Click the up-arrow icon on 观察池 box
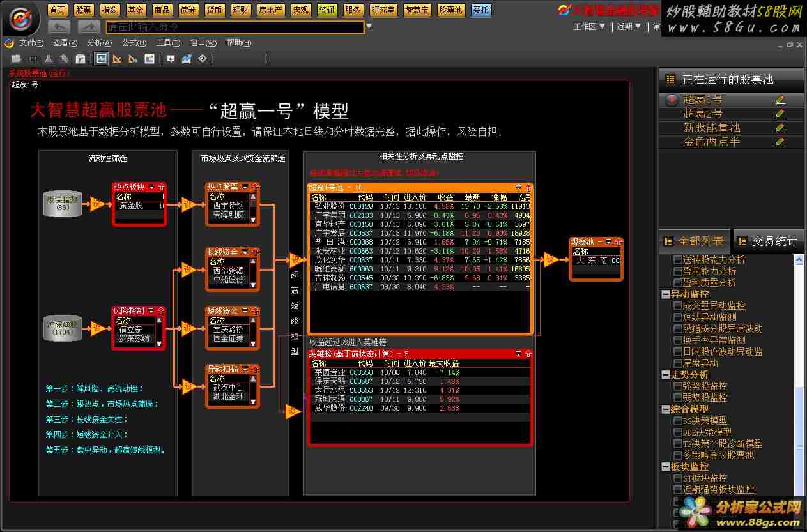Viewport: 807px width, 532px height. point(618,242)
